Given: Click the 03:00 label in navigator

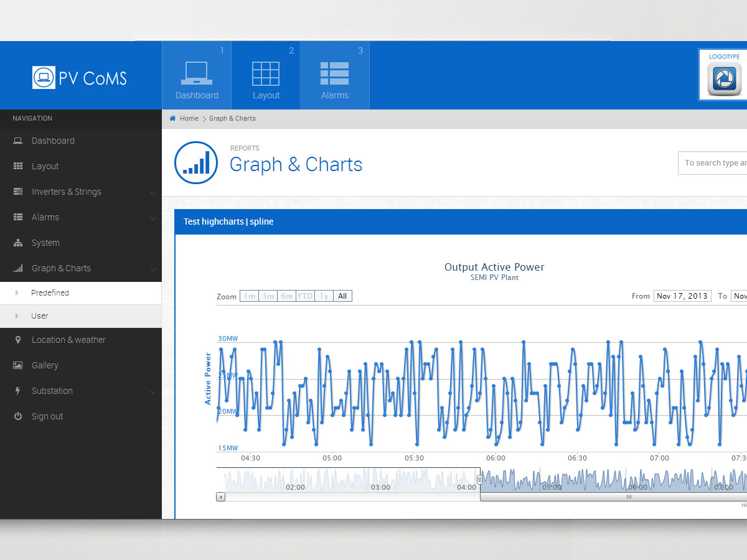Looking at the screenshot, I should coord(380,487).
